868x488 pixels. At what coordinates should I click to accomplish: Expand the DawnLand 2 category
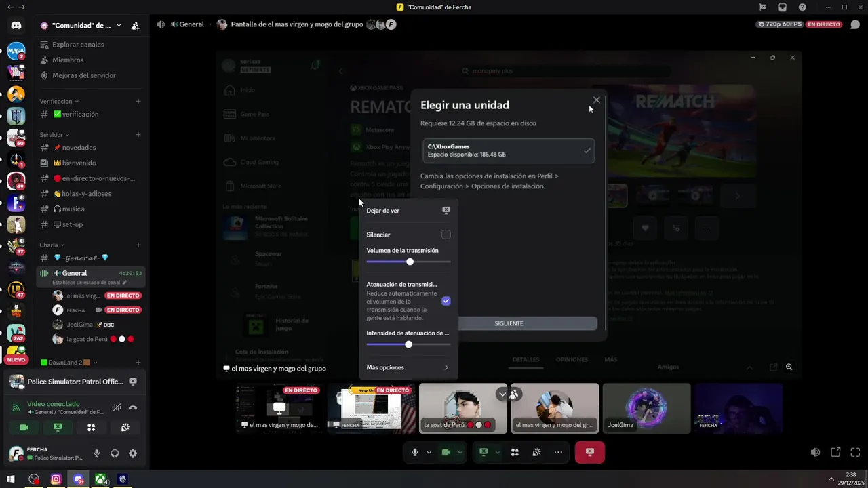(69, 363)
